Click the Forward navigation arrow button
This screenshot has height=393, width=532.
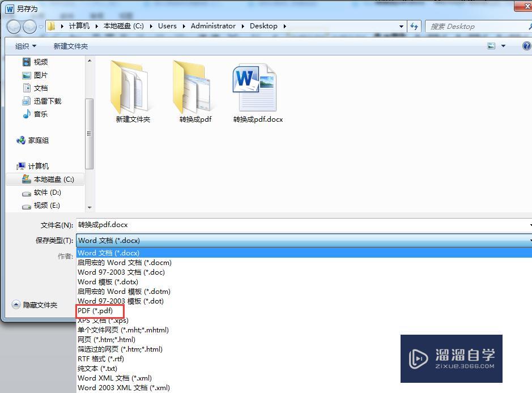[29, 27]
